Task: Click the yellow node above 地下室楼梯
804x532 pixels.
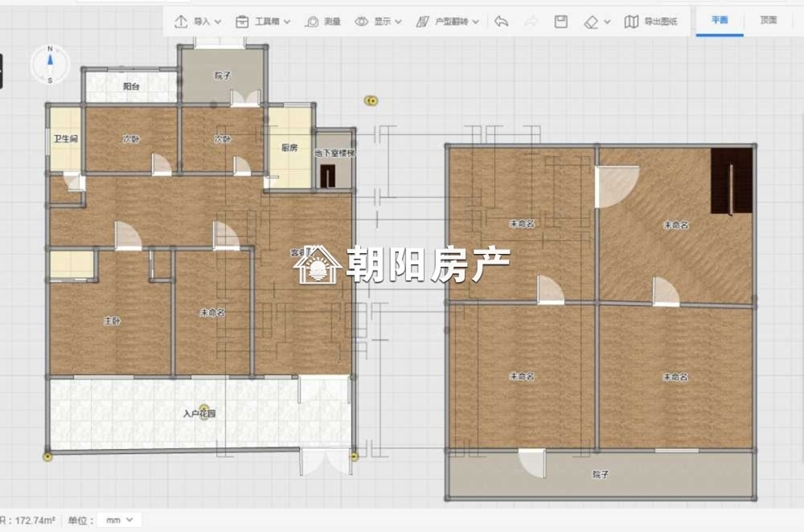Action: click(x=371, y=100)
